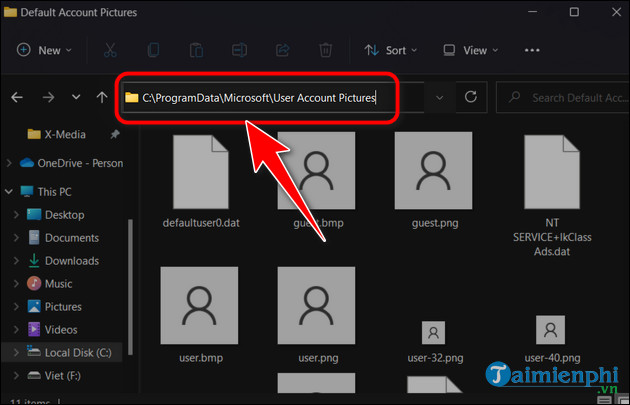
Task: Open the See more ellipsis menu
Action: coord(532,50)
